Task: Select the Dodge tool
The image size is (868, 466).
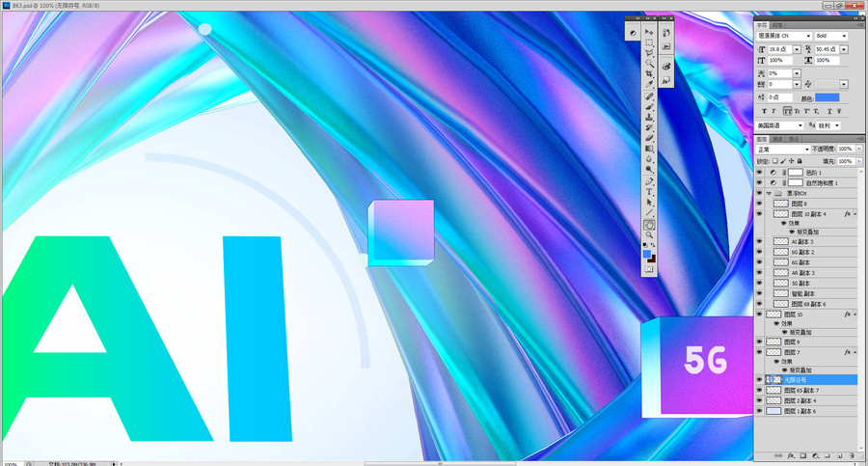Action: [x=649, y=170]
